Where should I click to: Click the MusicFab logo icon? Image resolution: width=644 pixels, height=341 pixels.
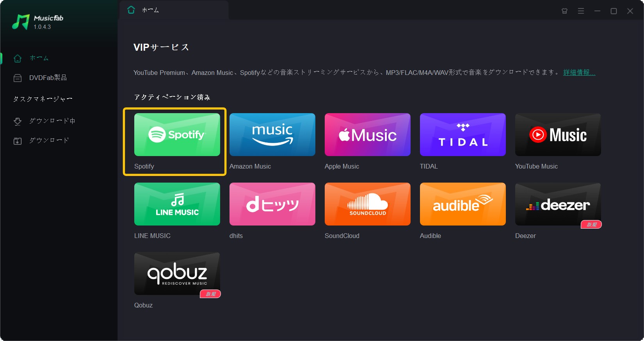click(x=21, y=22)
